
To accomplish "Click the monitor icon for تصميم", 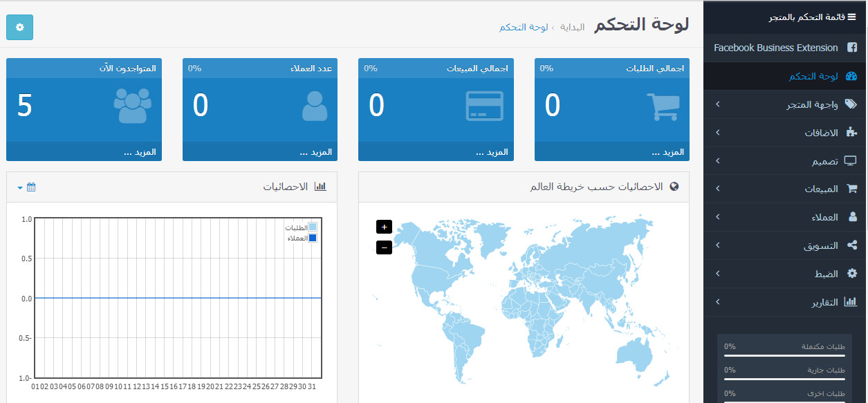I will click(x=851, y=161).
